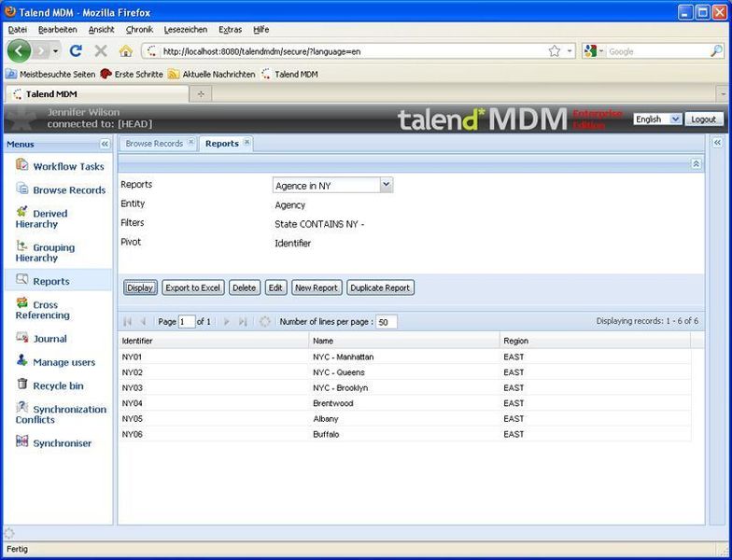This screenshot has width=732, height=560.
Task: Open the Recycle bin icon
Action: pos(22,385)
